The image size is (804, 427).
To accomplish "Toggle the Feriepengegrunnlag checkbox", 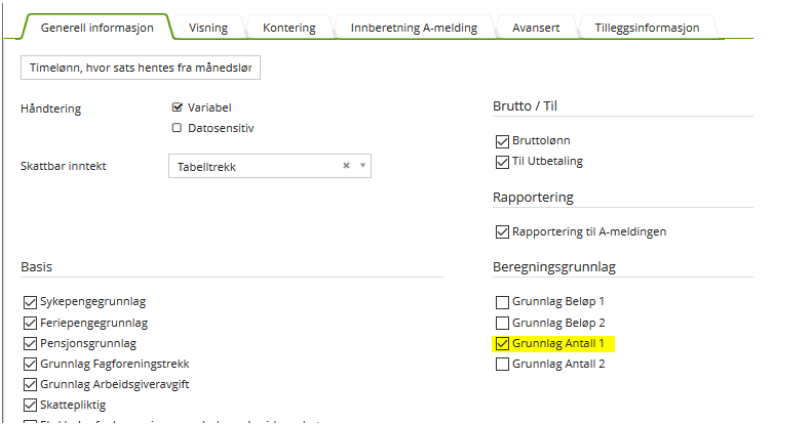I will pyautogui.click(x=30, y=323).
